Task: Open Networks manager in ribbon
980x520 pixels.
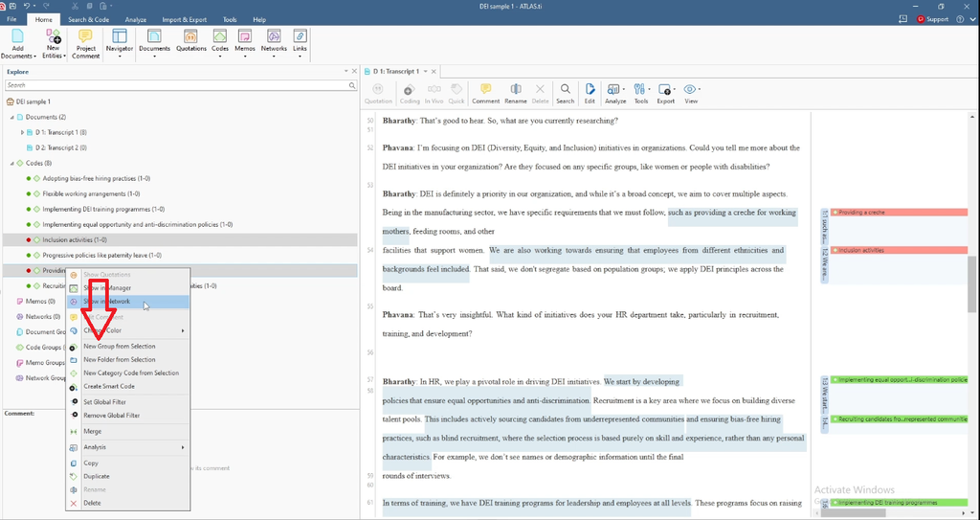Action: pyautogui.click(x=274, y=44)
